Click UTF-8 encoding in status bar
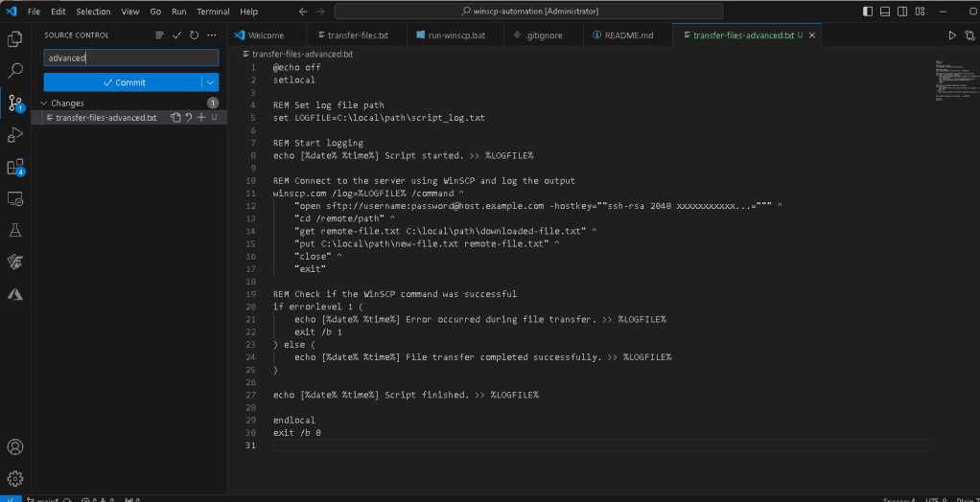The image size is (980, 502). coord(937,499)
